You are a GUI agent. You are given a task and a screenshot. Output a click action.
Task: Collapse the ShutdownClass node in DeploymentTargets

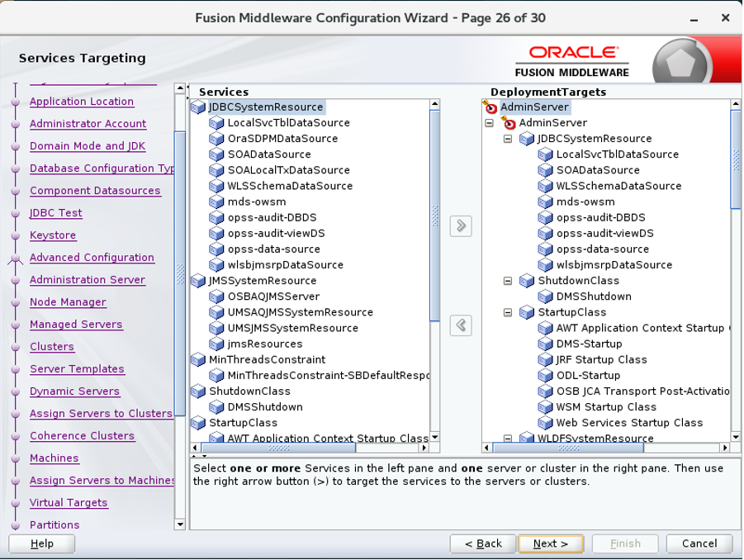508,281
